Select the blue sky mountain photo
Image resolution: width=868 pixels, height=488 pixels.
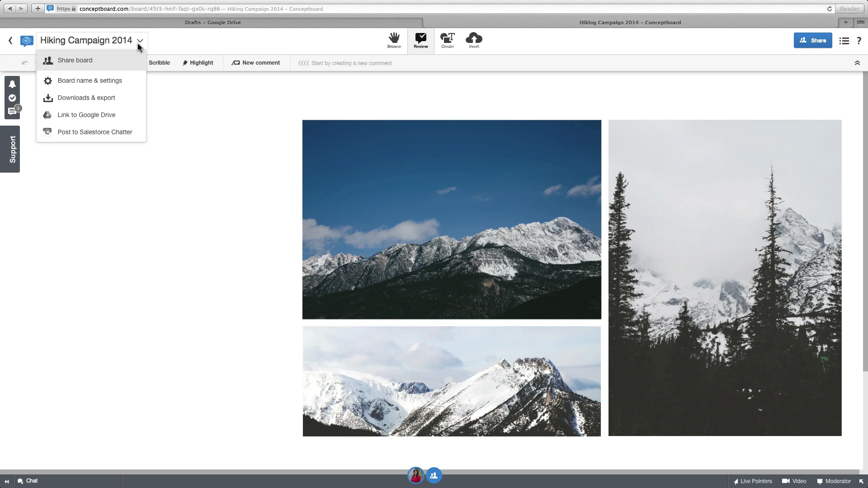pos(452,220)
